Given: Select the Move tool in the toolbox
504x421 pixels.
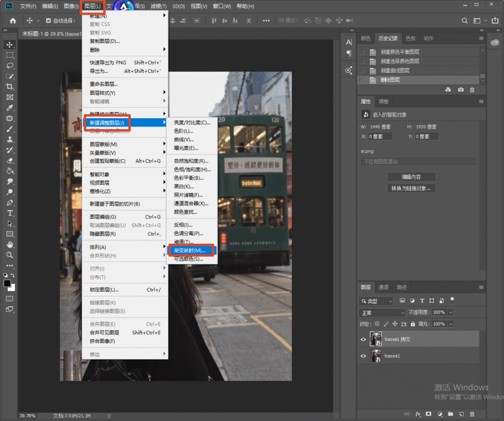Looking at the screenshot, I should (10, 45).
